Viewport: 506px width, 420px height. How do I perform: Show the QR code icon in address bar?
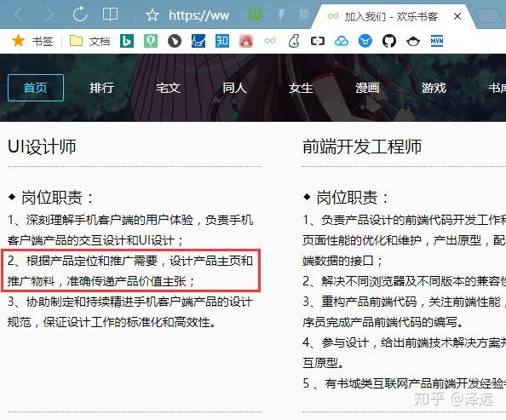coord(304,14)
